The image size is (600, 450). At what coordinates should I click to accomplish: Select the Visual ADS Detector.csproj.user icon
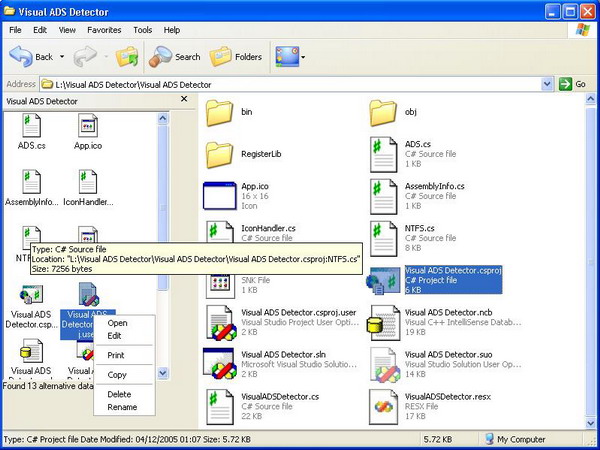221,322
